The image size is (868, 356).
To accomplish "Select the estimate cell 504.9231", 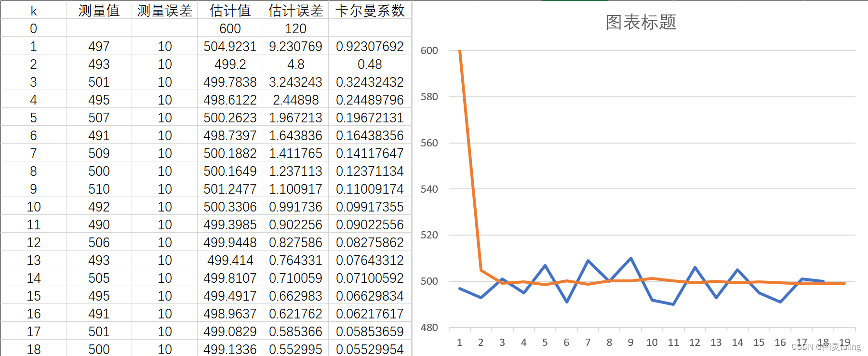I will [x=230, y=46].
